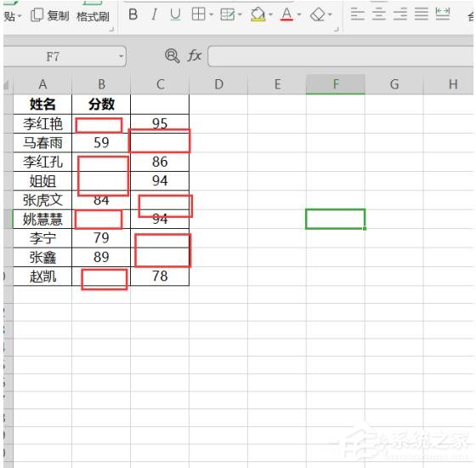Expand draw border dropdown arrow
Image resolution: width=476 pixels, height=468 pixels.
[240, 14]
